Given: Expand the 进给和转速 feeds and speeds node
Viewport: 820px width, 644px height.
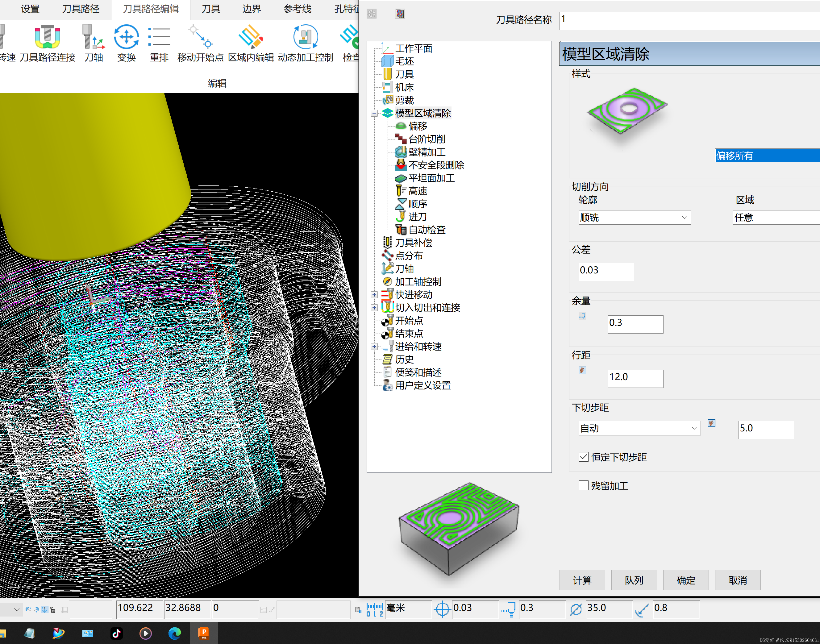Looking at the screenshot, I should point(374,346).
